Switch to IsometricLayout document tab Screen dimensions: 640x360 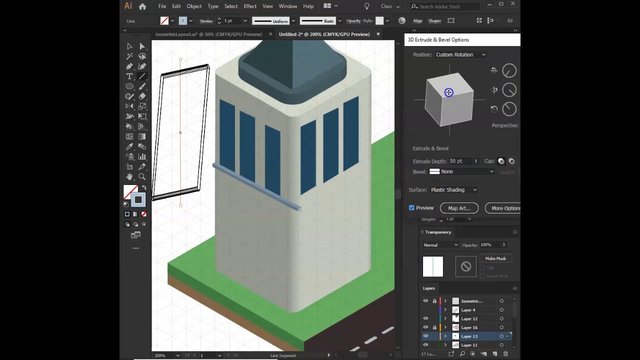pos(209,34)
